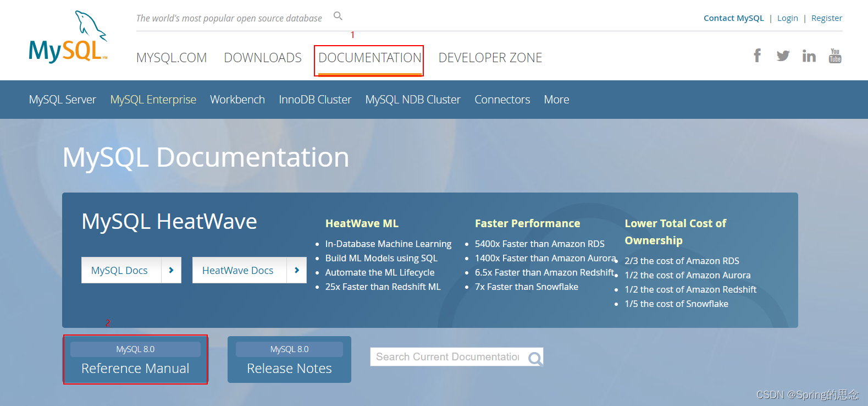Click arrow next to MySQL Docs
The height and width of the screenshot is (406, 868).
(x=171, y=270)
